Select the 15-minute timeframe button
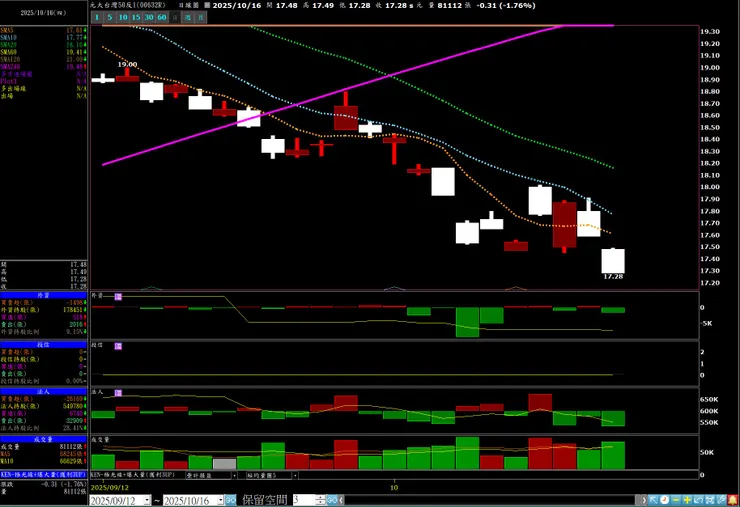This screenshot has height=507, width=740. pyautogui.click(x=136, y=17)
